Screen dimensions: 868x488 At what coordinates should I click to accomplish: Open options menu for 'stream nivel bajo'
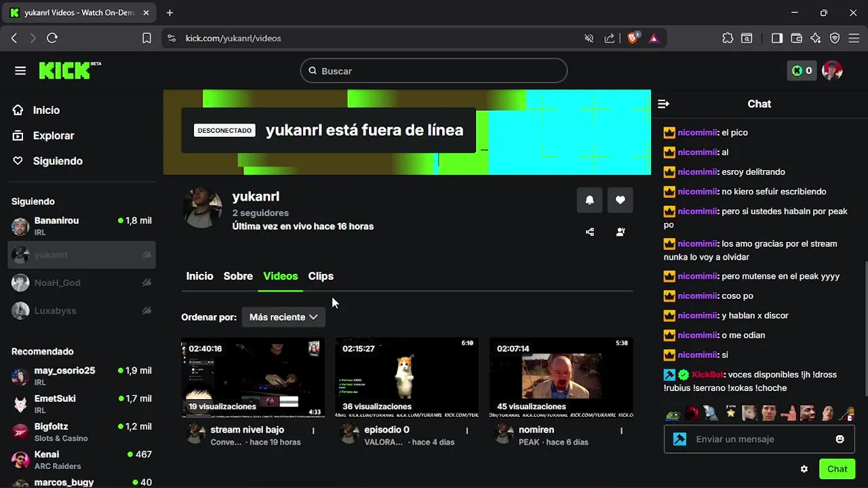coord(313,430)
